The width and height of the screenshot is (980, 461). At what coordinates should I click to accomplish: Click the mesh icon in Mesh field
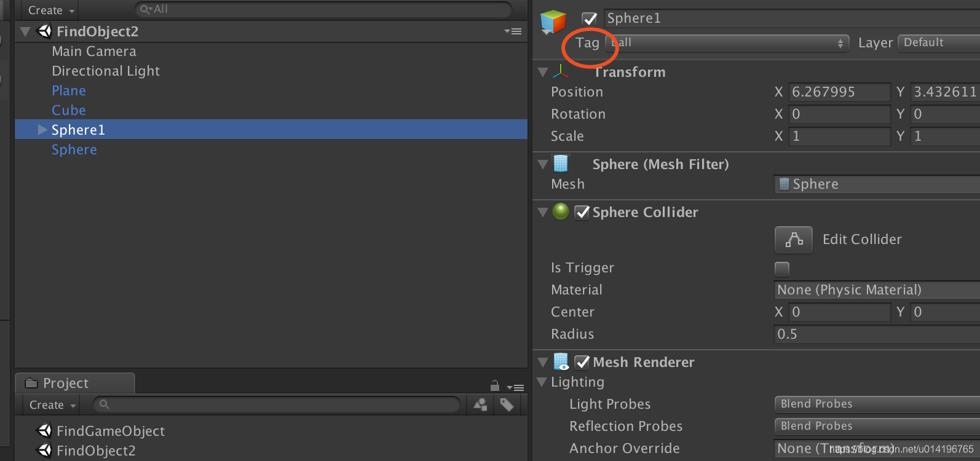[784, 184]
